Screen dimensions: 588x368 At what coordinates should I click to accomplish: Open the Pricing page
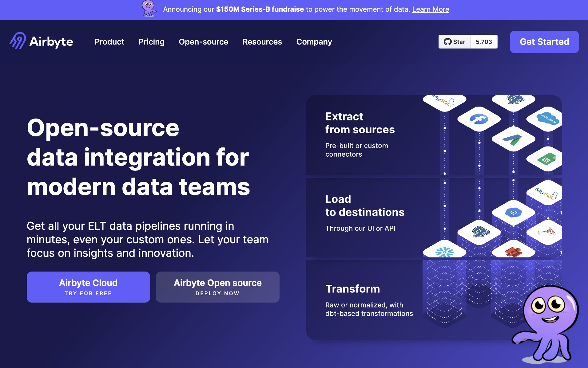pos(151,42)
